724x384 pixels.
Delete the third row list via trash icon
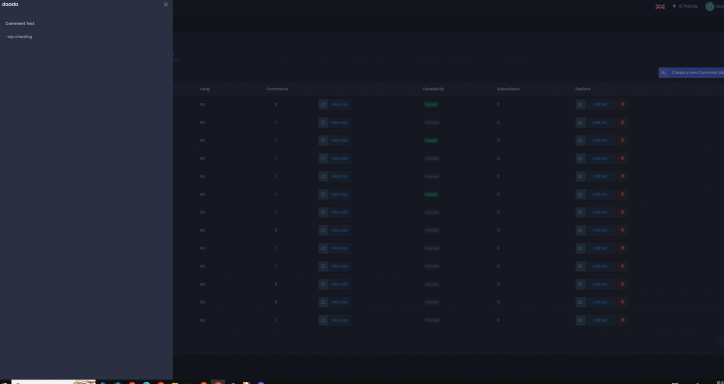(x=622, y=140)
